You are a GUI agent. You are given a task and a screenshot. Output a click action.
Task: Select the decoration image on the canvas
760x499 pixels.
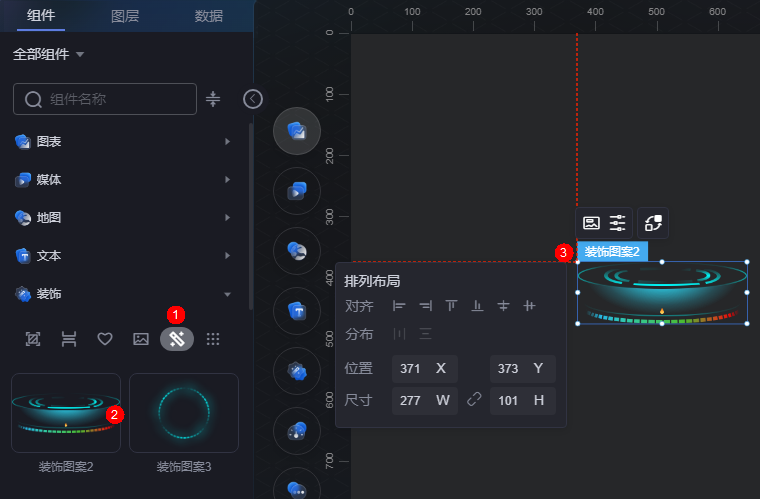pos(662,293)
